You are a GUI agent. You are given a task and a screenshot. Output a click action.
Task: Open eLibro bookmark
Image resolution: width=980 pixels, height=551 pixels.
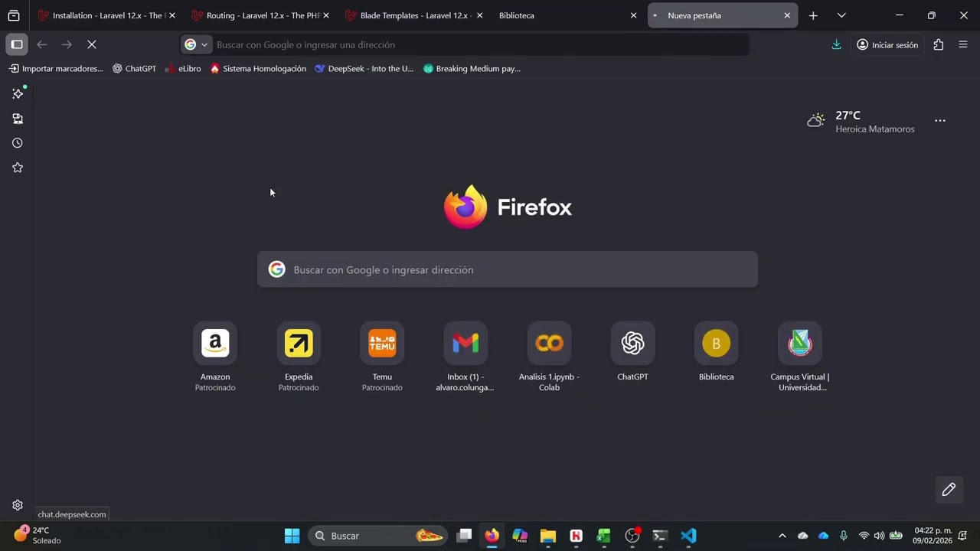coord(183,69)
